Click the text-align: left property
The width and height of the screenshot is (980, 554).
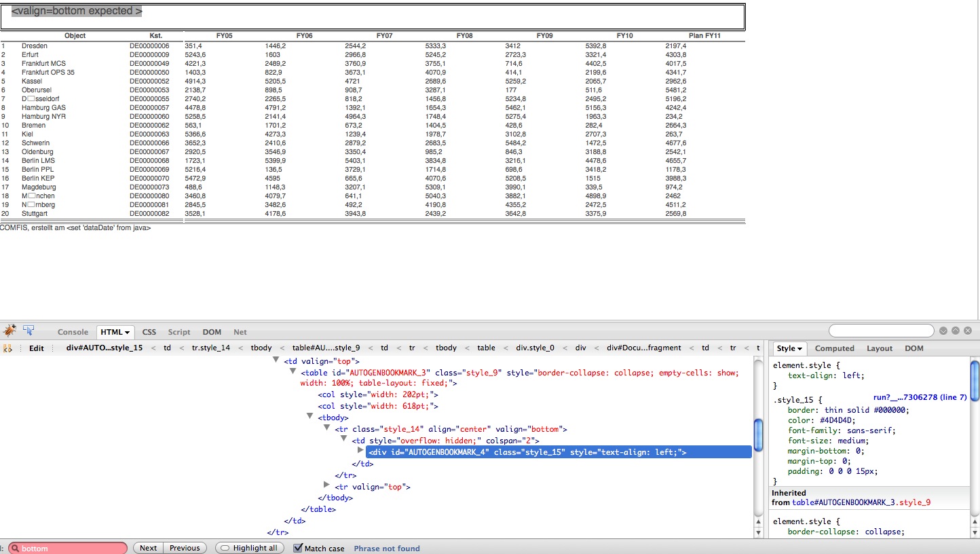point(826,375)
